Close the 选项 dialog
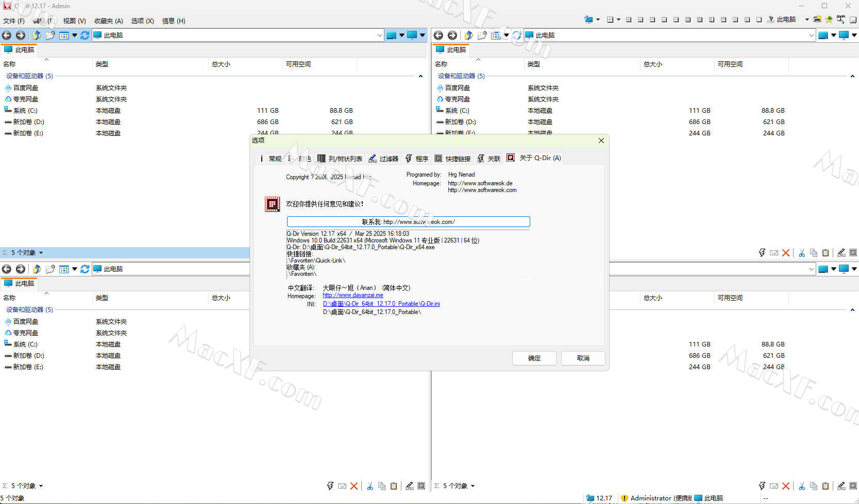 [601, 141]
